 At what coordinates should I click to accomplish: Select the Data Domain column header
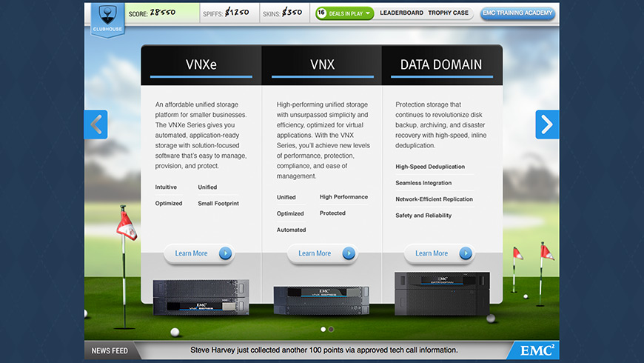point(442,65)
